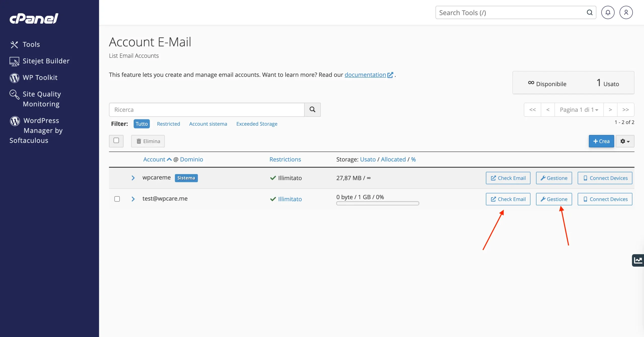644x337 pixels.
Task: Click the Ricerca search field
Action: [207, 110]
